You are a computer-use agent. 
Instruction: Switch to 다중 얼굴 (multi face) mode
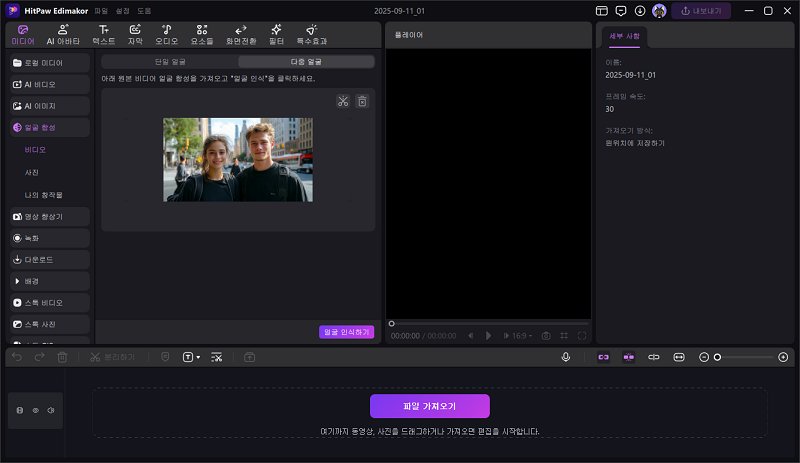tap(306, 62)
